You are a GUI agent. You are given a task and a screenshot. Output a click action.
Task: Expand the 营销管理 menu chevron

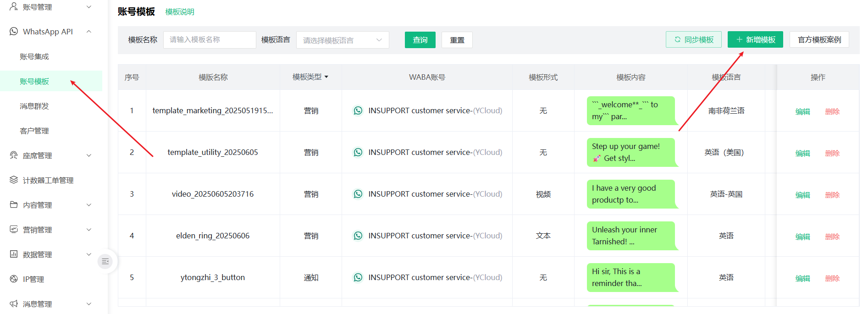(89, 230)
